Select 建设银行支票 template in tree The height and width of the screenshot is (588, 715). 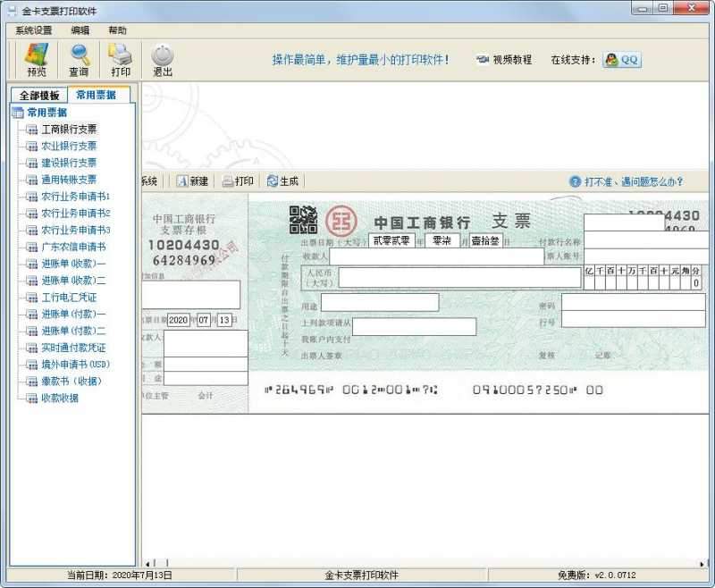pyautogui.click(x=69, y=163)
